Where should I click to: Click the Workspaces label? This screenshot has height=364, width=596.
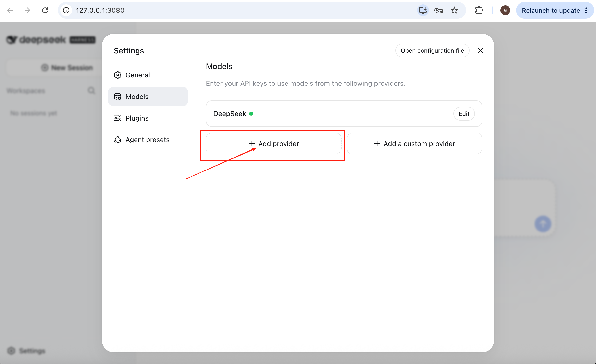point(26,91)
